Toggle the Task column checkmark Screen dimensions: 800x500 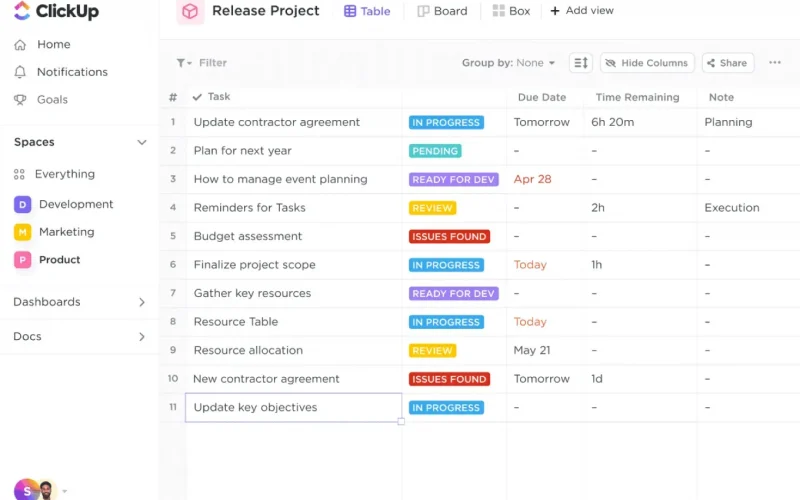[197, 97]
